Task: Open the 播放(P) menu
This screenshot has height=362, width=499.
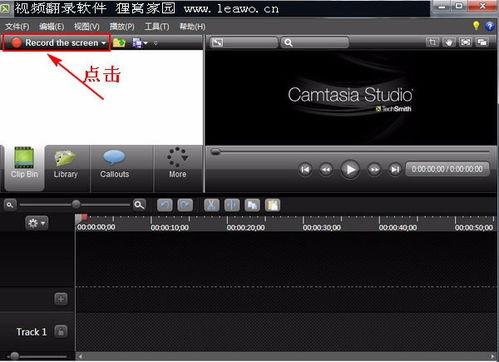Action: (122, 27)
